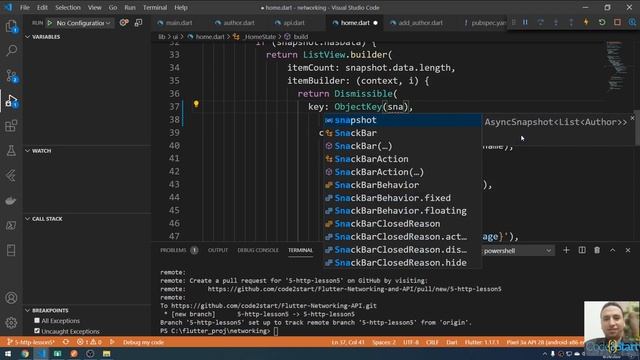Image resolution: width=640 pixels, height=360 pixels.
Task: Select SnackBarBehavior.floating suggestion
Action: click(402, 211)
